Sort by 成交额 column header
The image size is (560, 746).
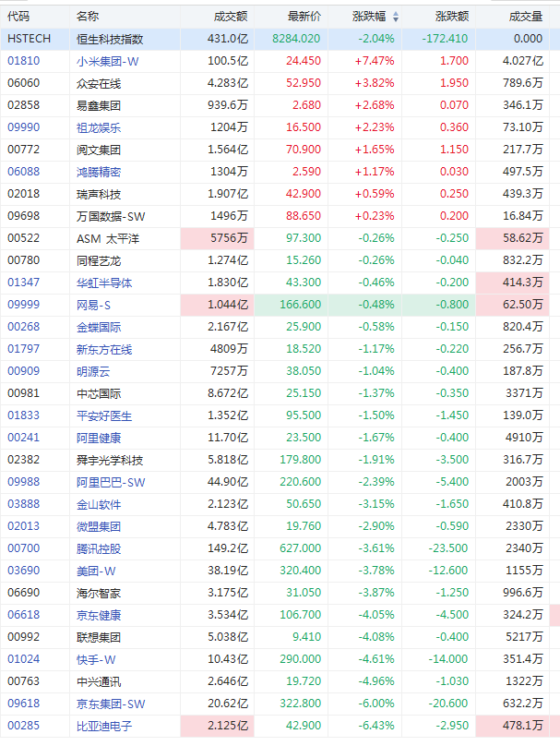click(x=231, y=17)
